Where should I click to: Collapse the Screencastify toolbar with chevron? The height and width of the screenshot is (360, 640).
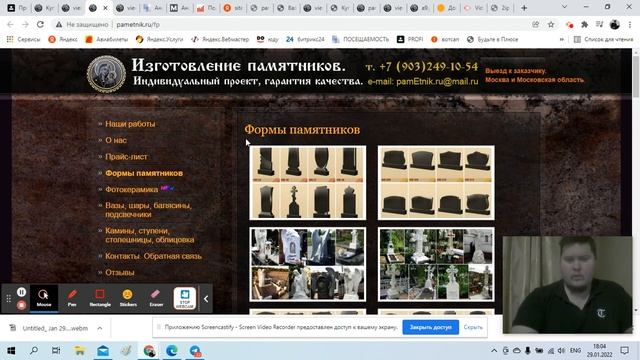pyautogui.click(x=206, y=299)
